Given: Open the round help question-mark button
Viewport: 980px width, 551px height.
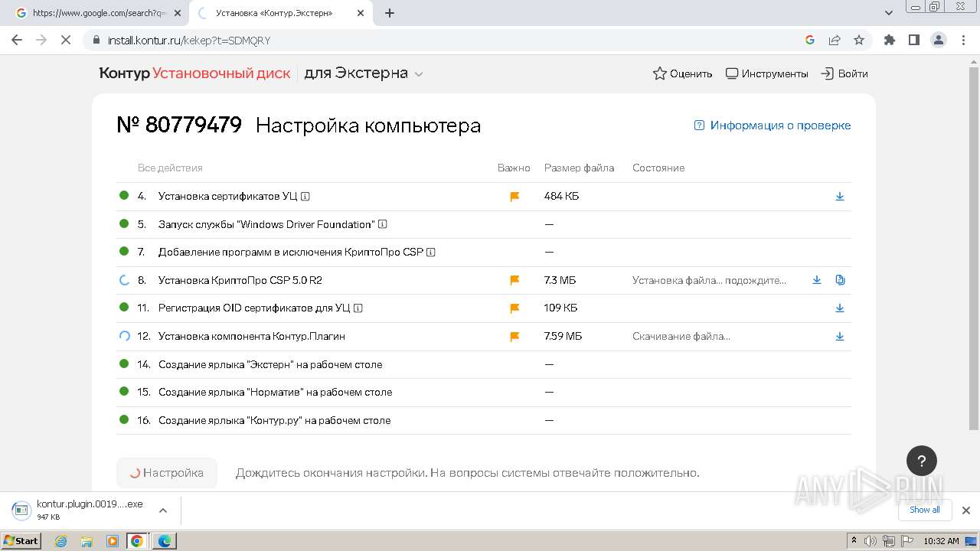Looking at the screenshot, I should point(922,461).
